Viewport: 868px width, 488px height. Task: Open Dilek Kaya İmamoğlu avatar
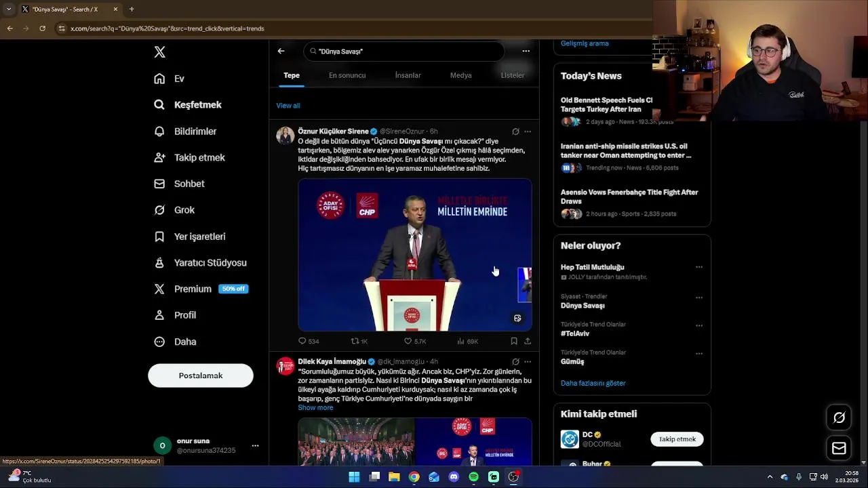click(x=285, y=367)
